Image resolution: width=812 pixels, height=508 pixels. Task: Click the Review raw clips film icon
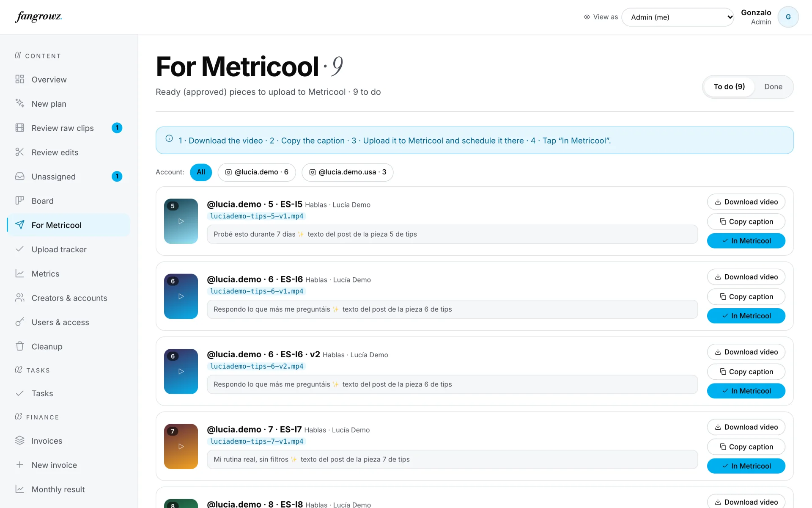pos(19,128)
